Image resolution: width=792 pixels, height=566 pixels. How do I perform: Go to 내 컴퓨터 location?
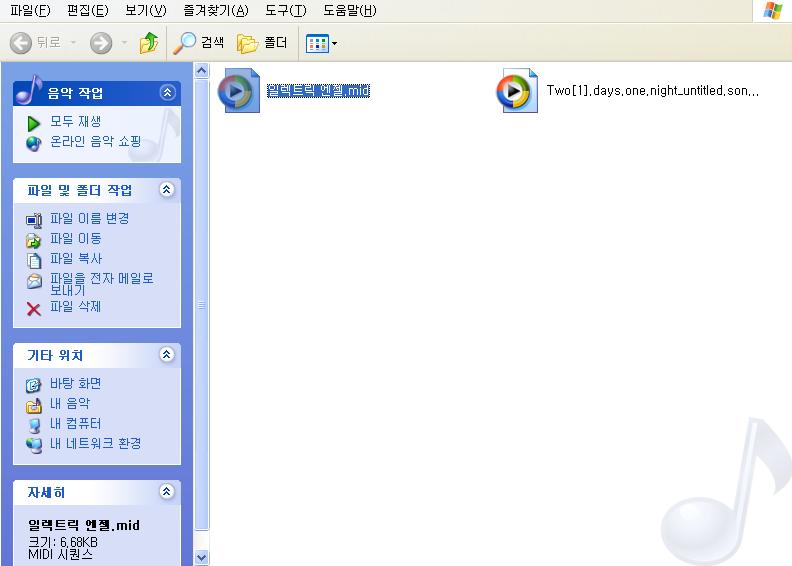click(x=75, y=424)
